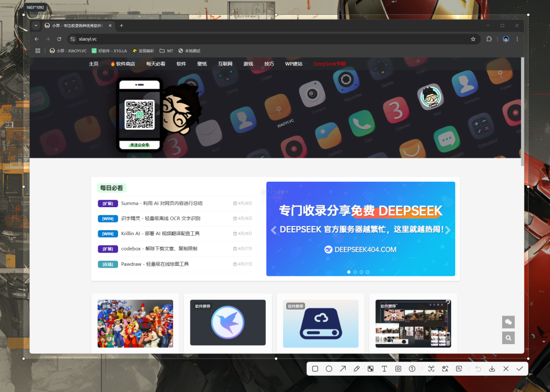Open the Pawdraw drawing tool article
The height and width of the screenshot is (392, 550).
pos(155,264)
